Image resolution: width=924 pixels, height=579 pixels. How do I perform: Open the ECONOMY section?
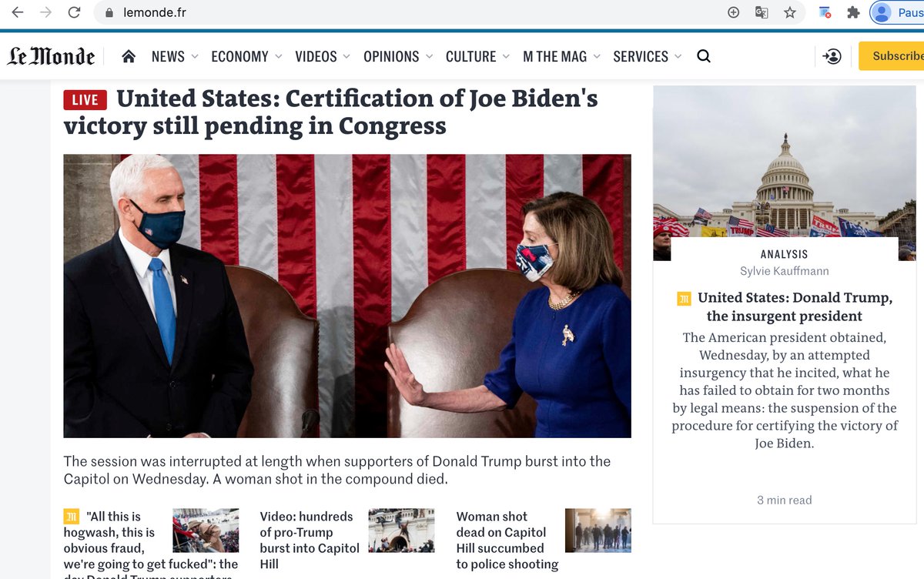pos(239,56)
